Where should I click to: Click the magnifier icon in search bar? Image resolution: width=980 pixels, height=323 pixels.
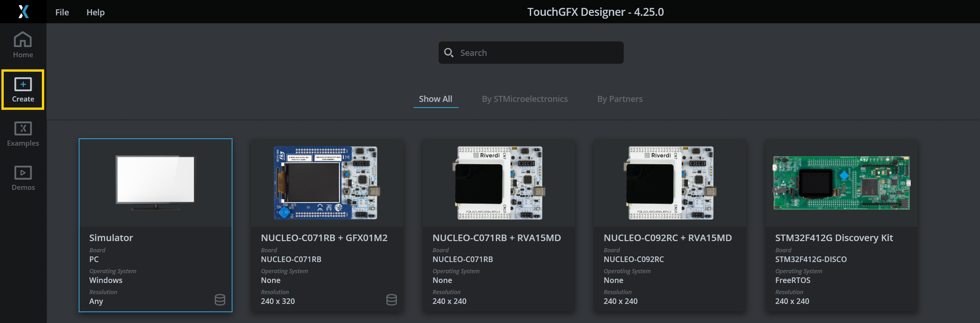pyautogui.click(x=449, y=53)
